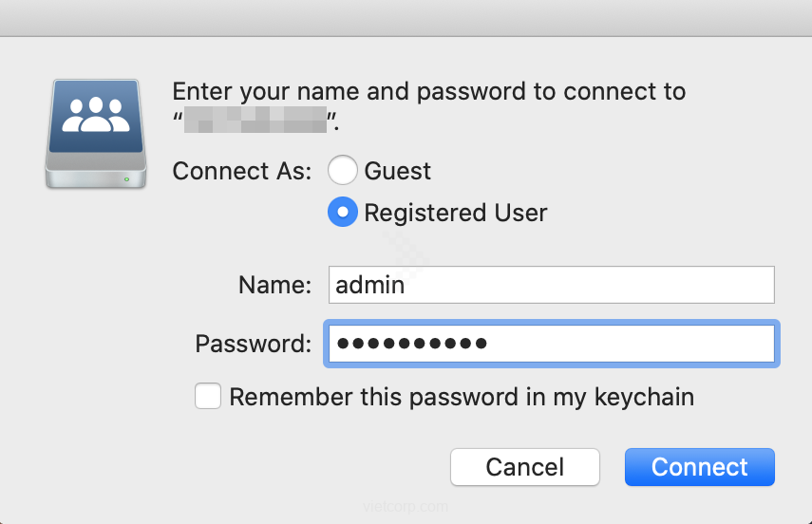The height and width of the screenshot is (524, 812).
Task: Enable Remember this password in my keychain
Action: click(x=208, y=396)
